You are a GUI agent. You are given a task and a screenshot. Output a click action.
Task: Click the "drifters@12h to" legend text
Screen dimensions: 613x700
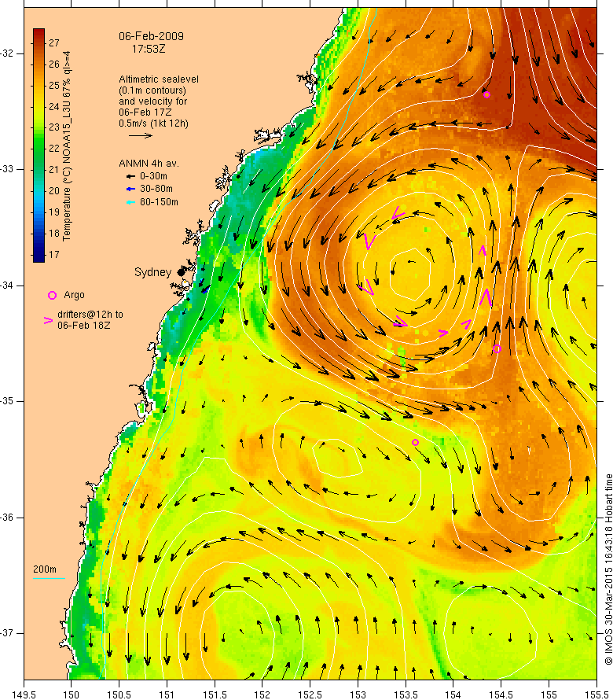tap(90, 315)
